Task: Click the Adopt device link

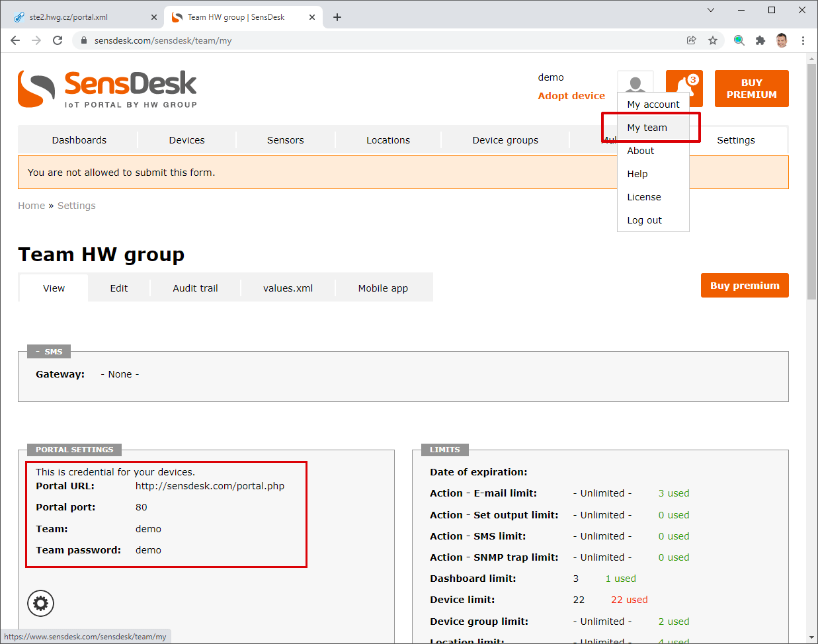Action: coord(571,96)
